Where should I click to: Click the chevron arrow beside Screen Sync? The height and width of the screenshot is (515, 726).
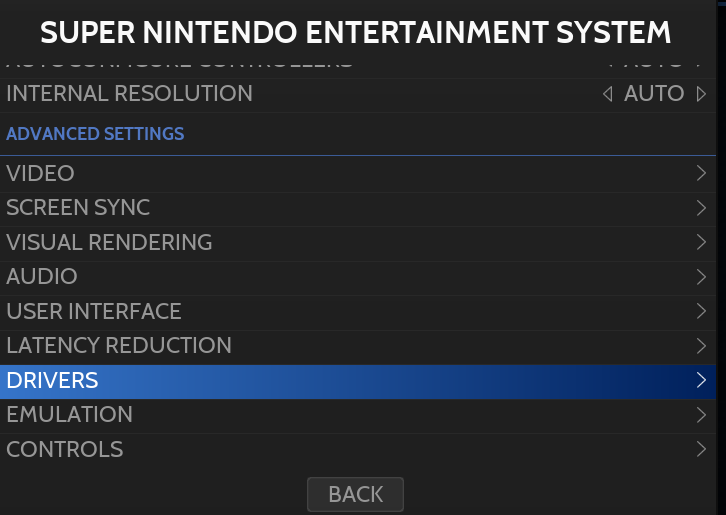(x=701, y=208)
